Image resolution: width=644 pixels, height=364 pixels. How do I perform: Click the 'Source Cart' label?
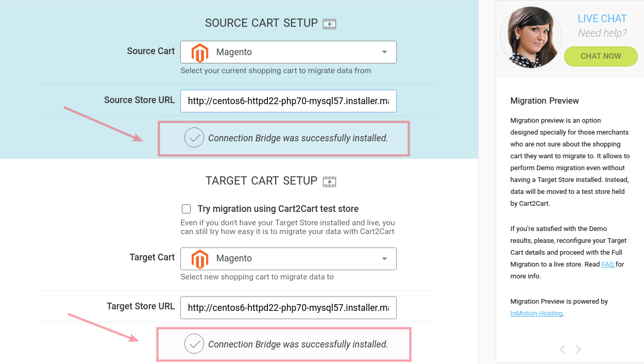coord(151,51)
